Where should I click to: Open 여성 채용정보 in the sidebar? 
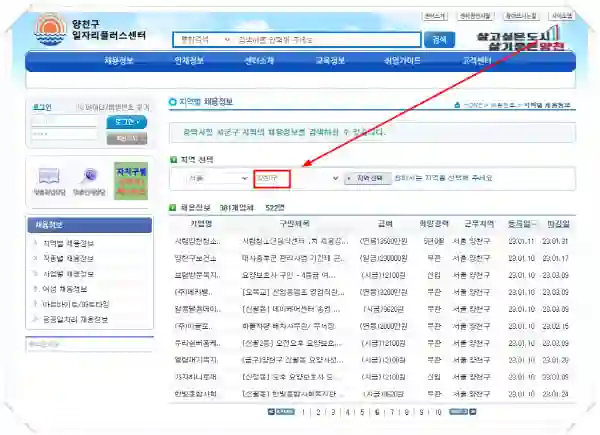(x=66, y=288)
